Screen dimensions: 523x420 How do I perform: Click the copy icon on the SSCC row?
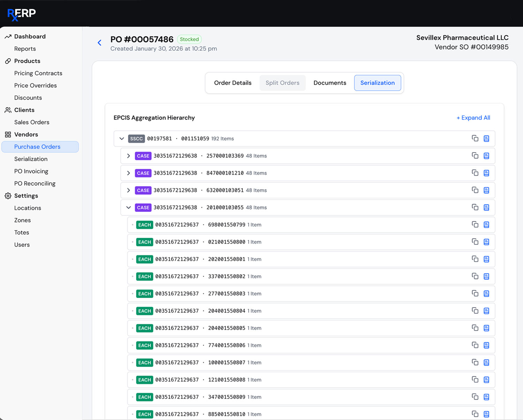[475, 138]
